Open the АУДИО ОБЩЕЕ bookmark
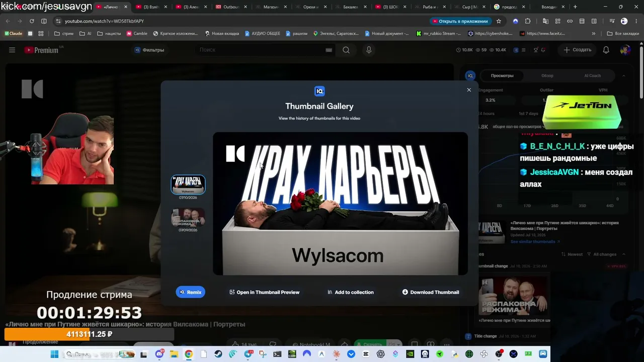 [263, 34]
